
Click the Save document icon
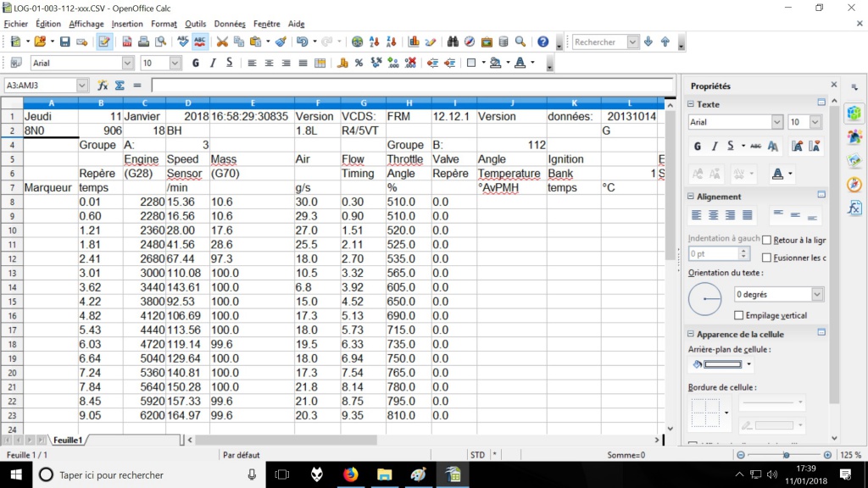(64, 42)
